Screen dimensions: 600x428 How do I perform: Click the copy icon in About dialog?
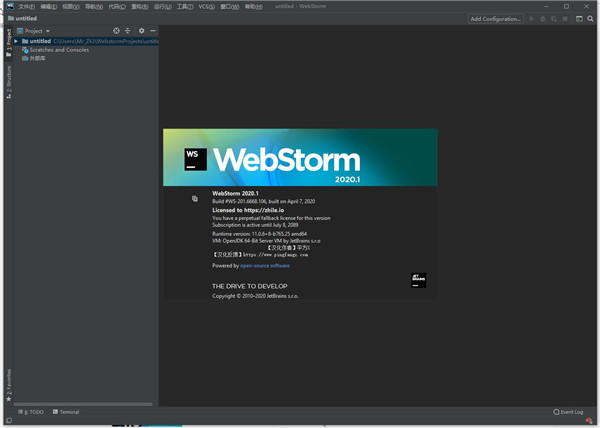point(195,199)
